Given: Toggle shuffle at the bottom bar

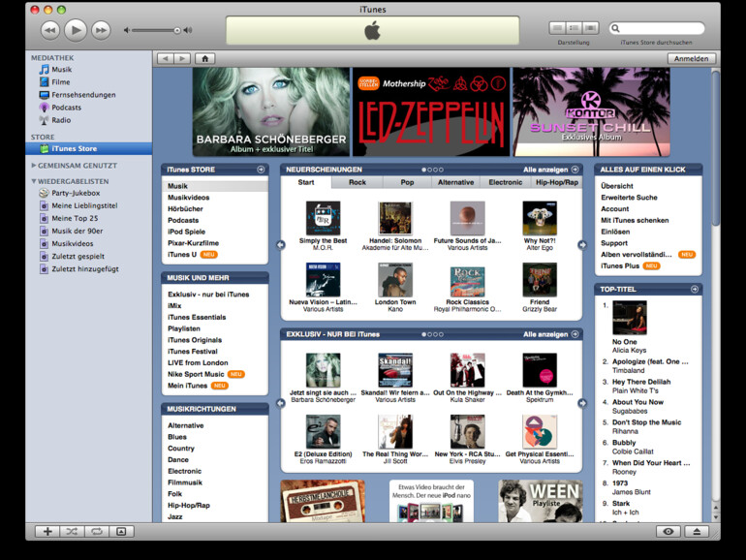Looking at the screenshot, I should point(72,532).
